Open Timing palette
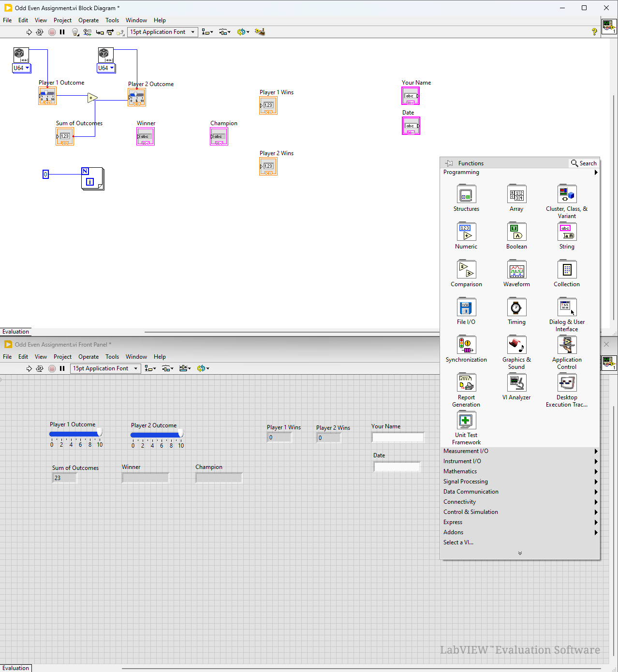Viewport: 618px width, 672px height. [x=516, y=311]
